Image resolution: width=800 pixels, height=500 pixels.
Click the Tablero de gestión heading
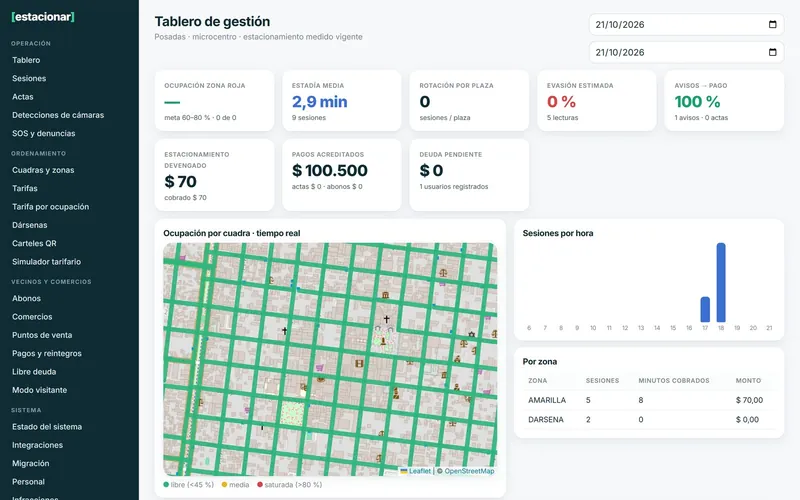point(212,21)
